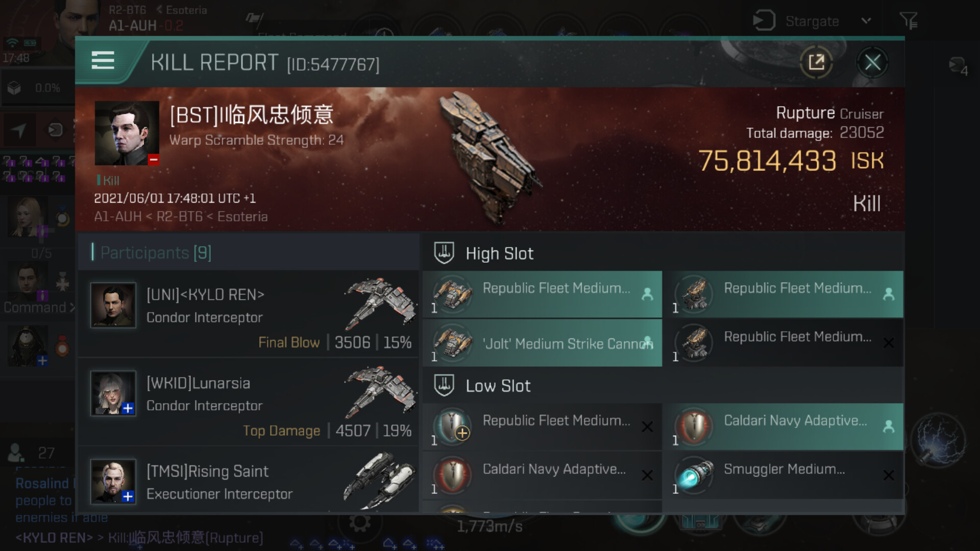Viewport: 980px width, 551px height.
Task: Expand the Command fleet panel
Action: [x=38, y=308]
